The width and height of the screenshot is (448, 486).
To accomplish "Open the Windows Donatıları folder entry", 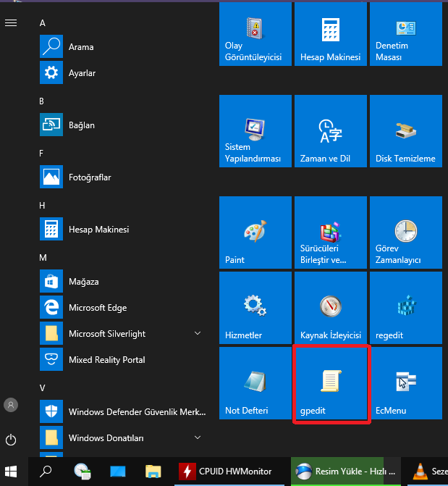I will [124, 437].
